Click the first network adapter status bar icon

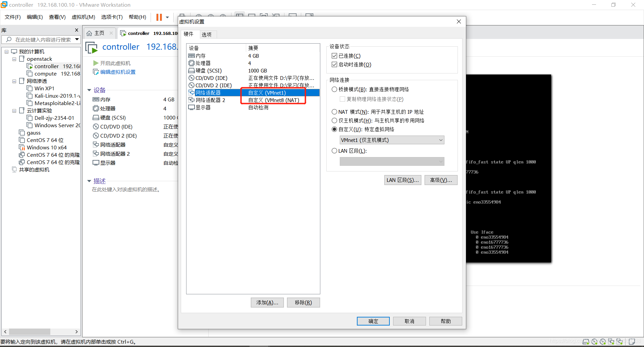[x=611, y=342]
